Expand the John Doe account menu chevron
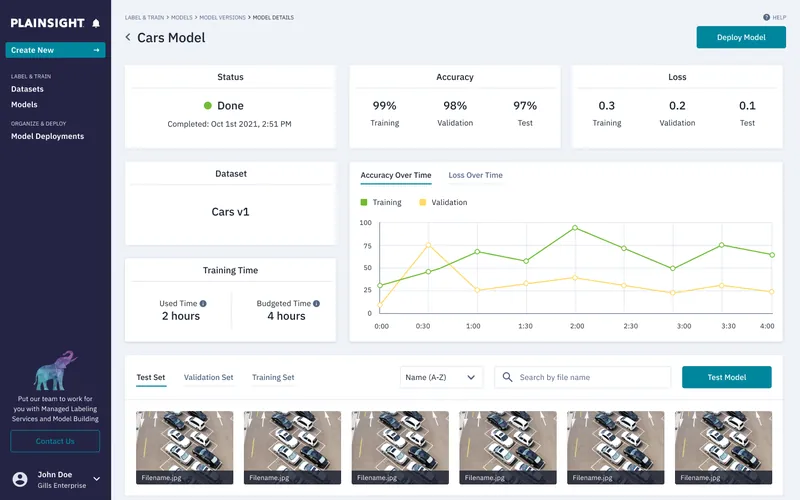This screenshot has width=800, height=500. 96,479
